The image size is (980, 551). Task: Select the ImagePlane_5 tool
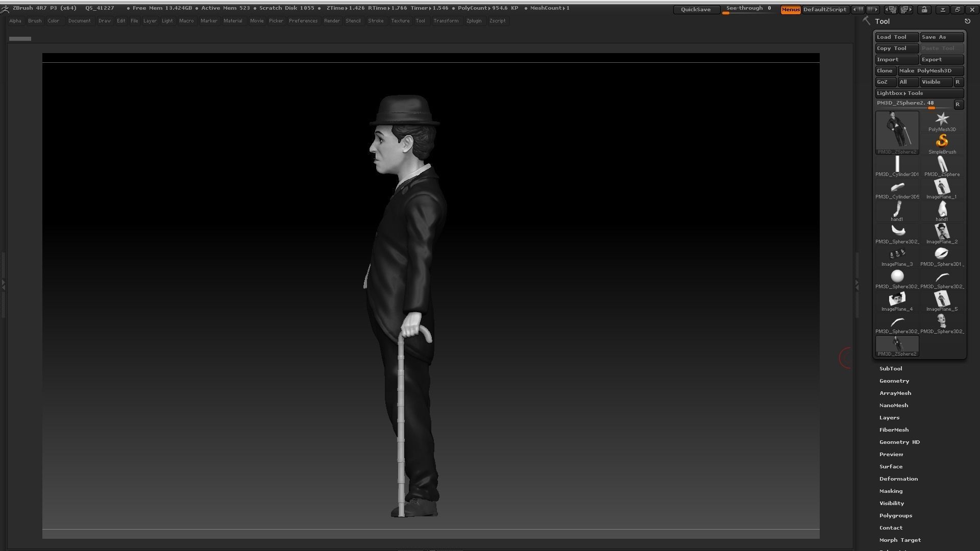[942, 302]
